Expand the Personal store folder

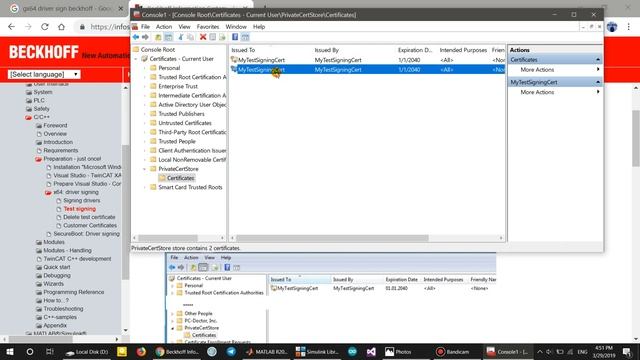point(144,68)
